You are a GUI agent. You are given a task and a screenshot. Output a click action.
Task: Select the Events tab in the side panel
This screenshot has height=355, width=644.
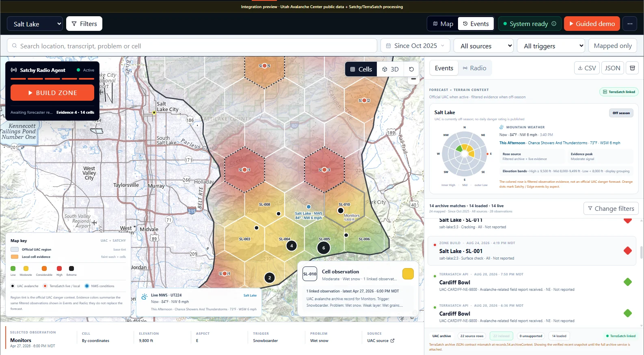(x=444, y=68)
